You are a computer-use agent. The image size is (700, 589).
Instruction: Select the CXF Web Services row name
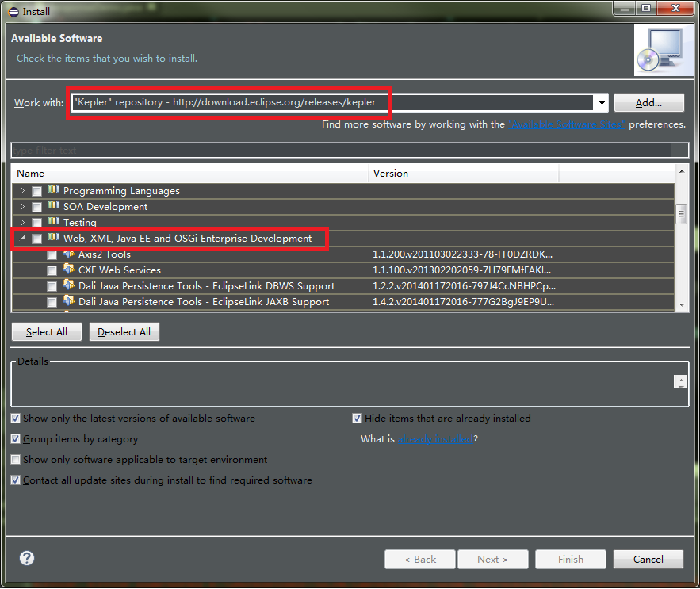click(120, 270)
